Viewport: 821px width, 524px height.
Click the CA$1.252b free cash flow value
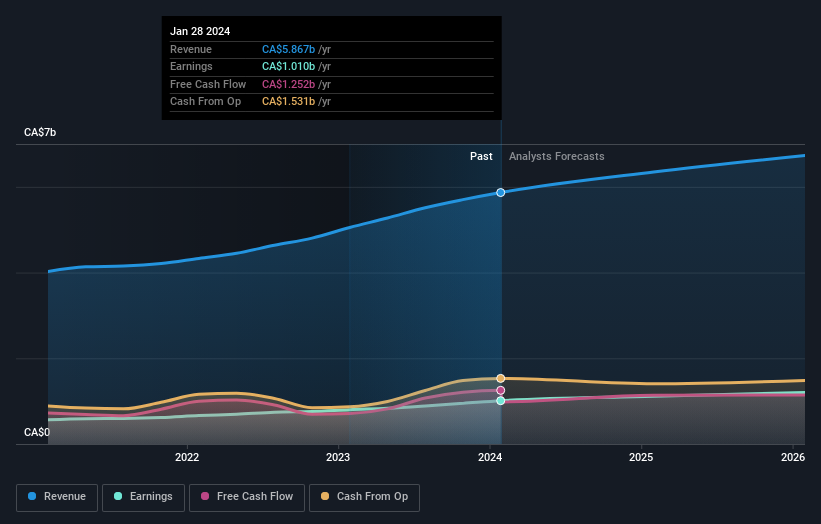point(289,84)
